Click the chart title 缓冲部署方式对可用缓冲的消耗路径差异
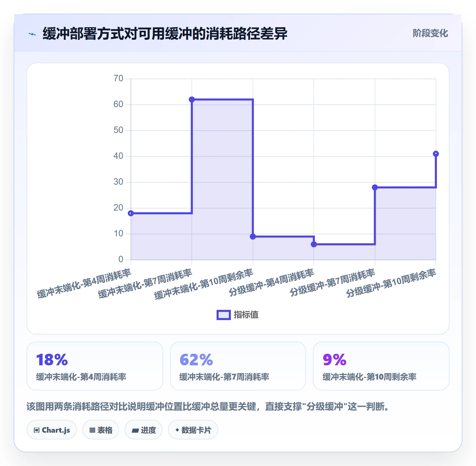This screenshot has height=466, width=476. 165,34
